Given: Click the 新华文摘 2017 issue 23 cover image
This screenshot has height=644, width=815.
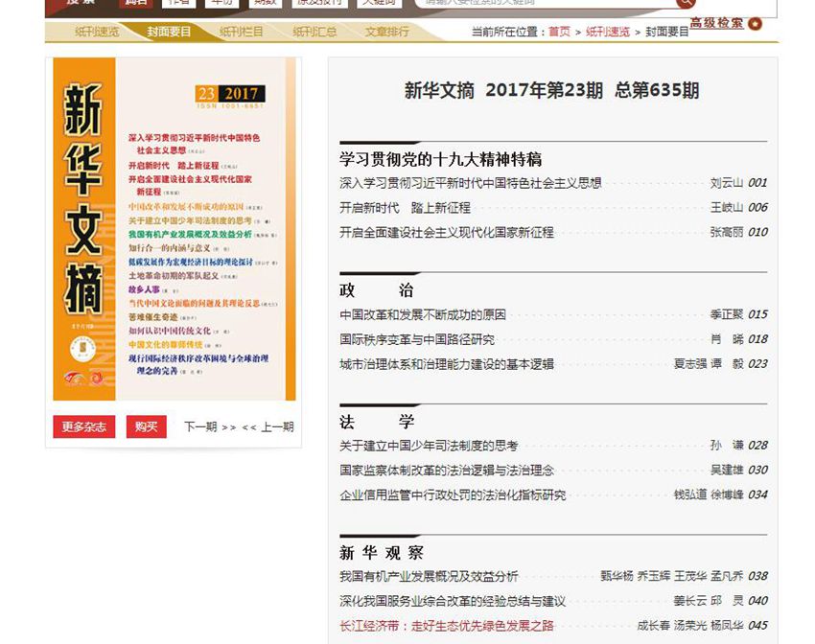Looking at the screenshot, I should (x=175, y=229).
